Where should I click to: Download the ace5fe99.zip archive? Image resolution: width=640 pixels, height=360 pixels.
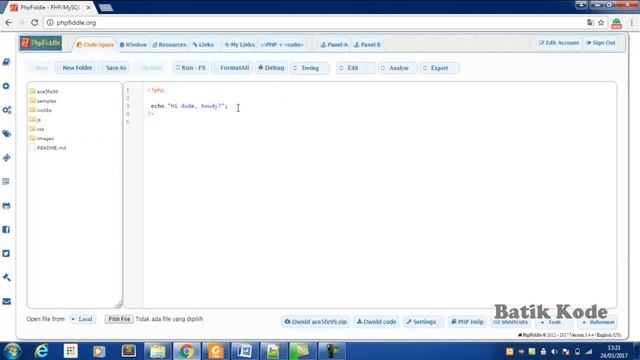(x=316, y=322)
